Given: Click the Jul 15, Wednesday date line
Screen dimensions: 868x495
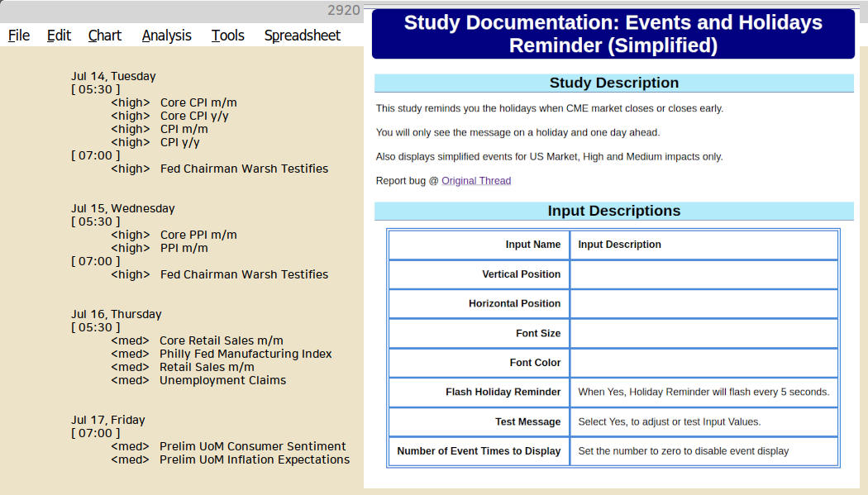Looking at the screenshot, I should point(123,208).
